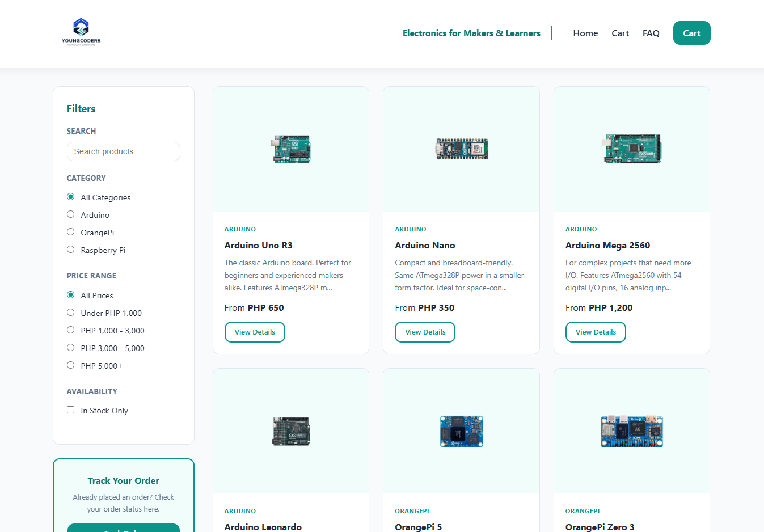Open the Home nav link
Screen dimensions: 764x532
click(585, 33)
